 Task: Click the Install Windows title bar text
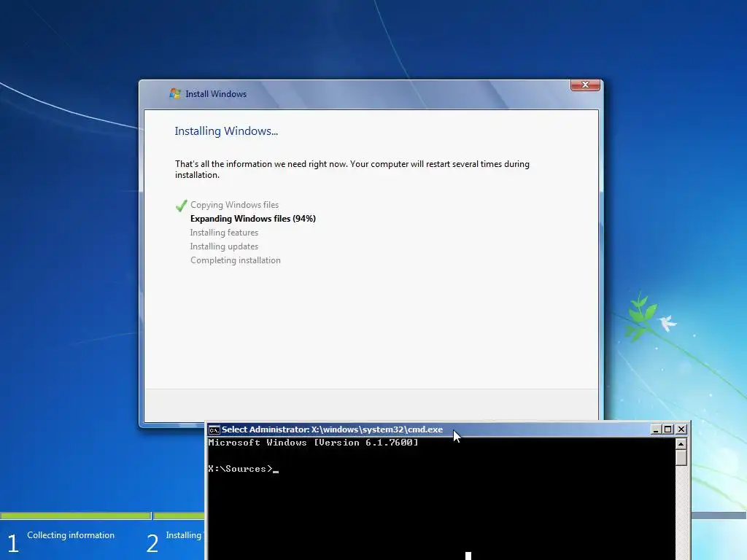[x=216, y=94]
